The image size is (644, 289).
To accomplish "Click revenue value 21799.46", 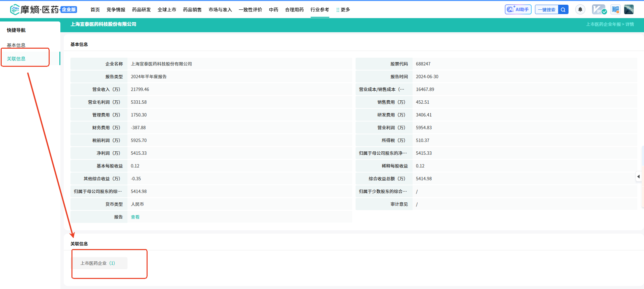I will pyautogui.click(x=140, y=89).
